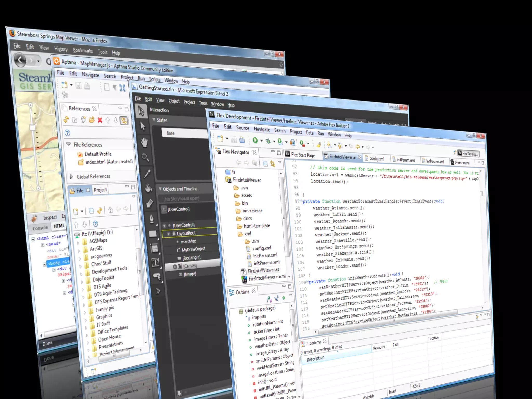Screen dimensions: 532x399
Task: Collapse the html node in Firebug HTML tree
Action: (x=33, y=239)
